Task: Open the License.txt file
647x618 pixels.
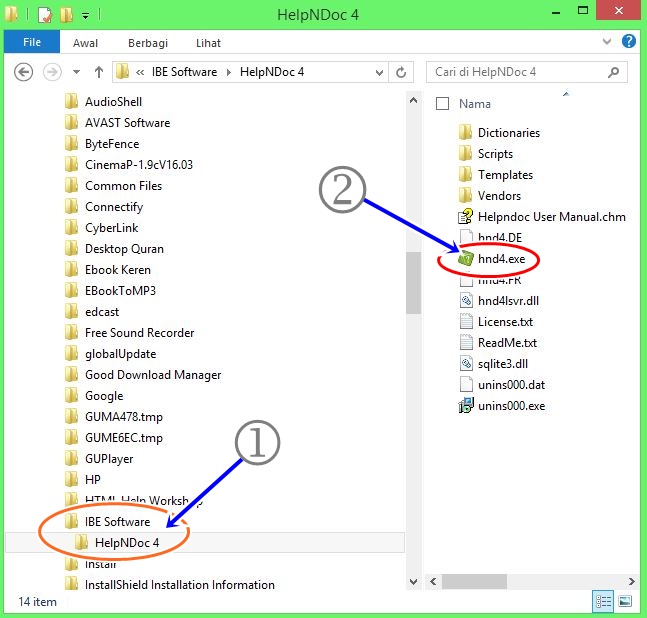Action: tap(496, 322)
